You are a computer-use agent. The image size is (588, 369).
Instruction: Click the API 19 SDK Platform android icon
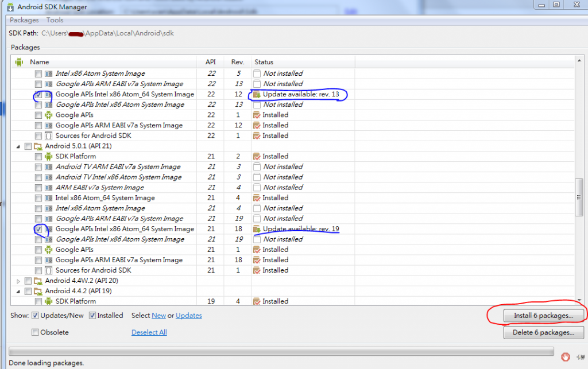(49, 301)
